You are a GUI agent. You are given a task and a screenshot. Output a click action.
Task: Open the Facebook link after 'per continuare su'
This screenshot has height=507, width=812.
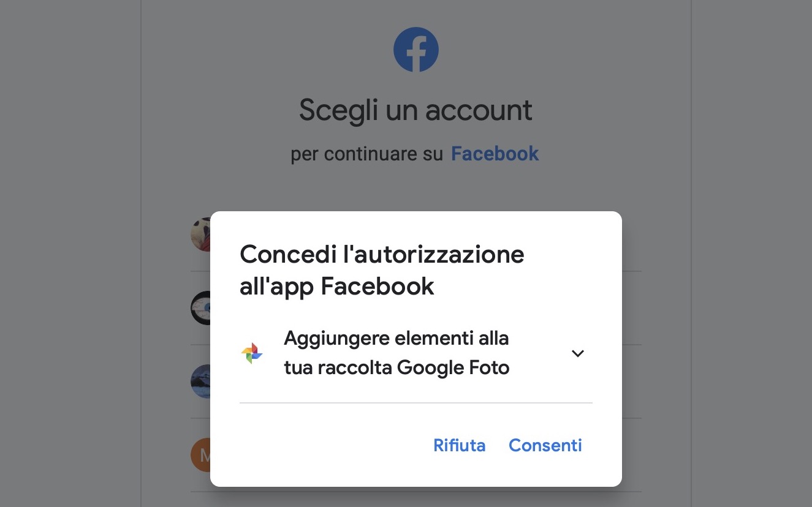coord(495,154)
